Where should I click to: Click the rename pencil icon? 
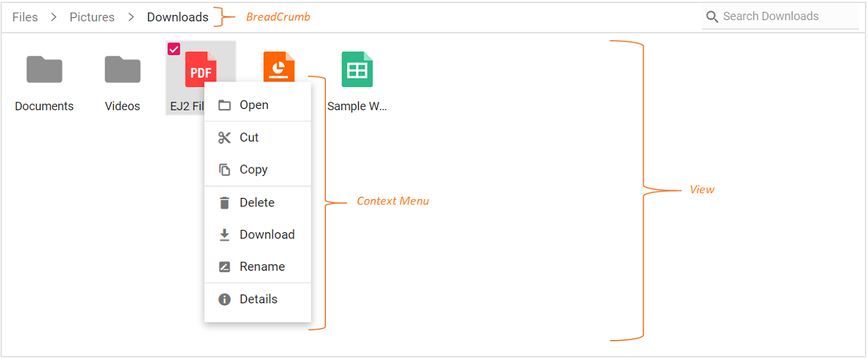point(224,267)
